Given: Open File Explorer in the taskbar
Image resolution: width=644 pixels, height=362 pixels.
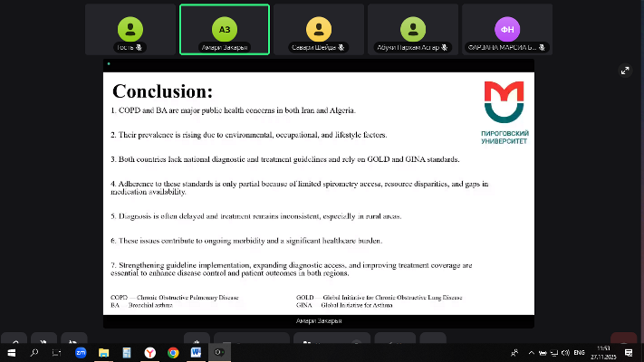Looking at the screenshot, I should (x=104, y=352).
